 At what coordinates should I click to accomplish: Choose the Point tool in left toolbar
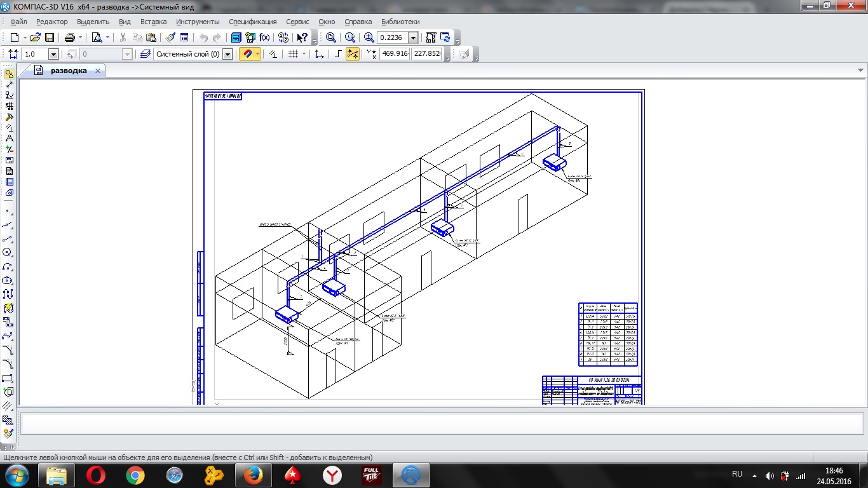pos(8,210)
